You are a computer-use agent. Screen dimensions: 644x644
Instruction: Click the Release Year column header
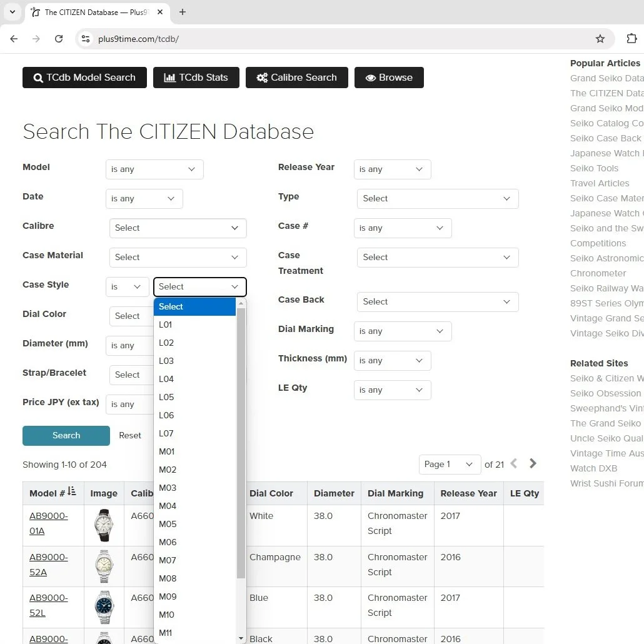tap(469, 493)
